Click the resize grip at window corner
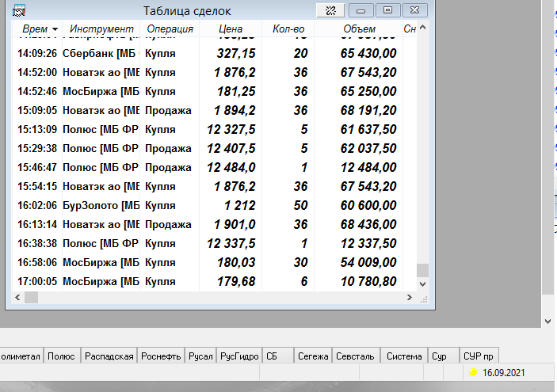This screenshot has height=392, width=557. [423, 299]
